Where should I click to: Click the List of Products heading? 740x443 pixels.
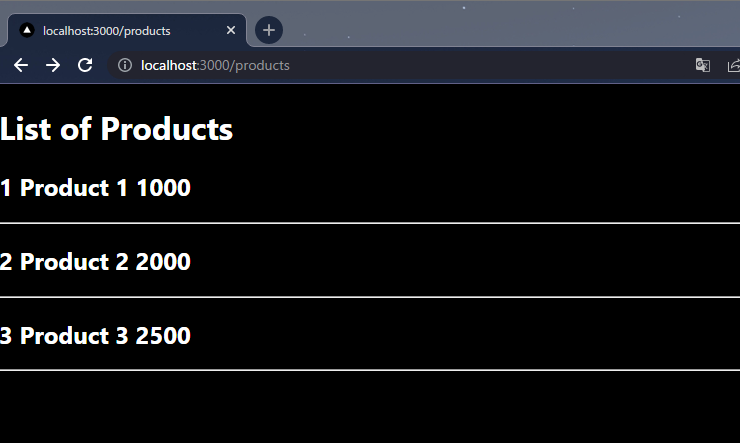coord(117,129)
